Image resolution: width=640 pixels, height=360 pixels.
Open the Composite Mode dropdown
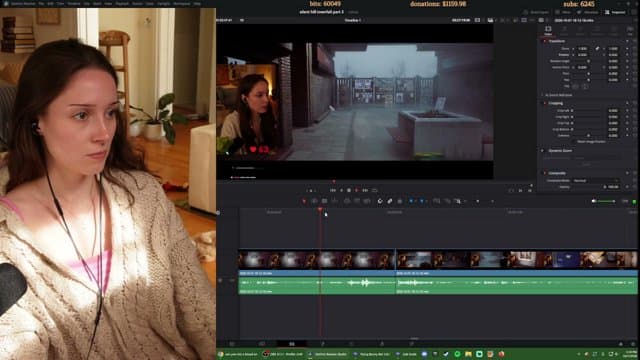(x=596, y=180)
